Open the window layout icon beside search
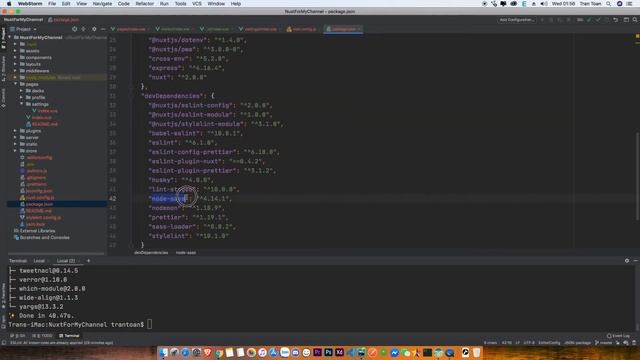This screenshot has height=360, width=640. tap(626, 20)
